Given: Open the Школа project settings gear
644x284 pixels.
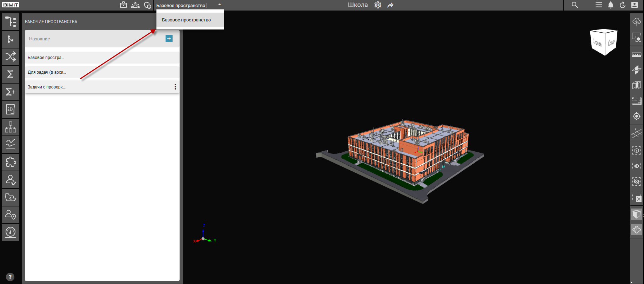Looking at the screenshot, I should click(x=378, y=5).
